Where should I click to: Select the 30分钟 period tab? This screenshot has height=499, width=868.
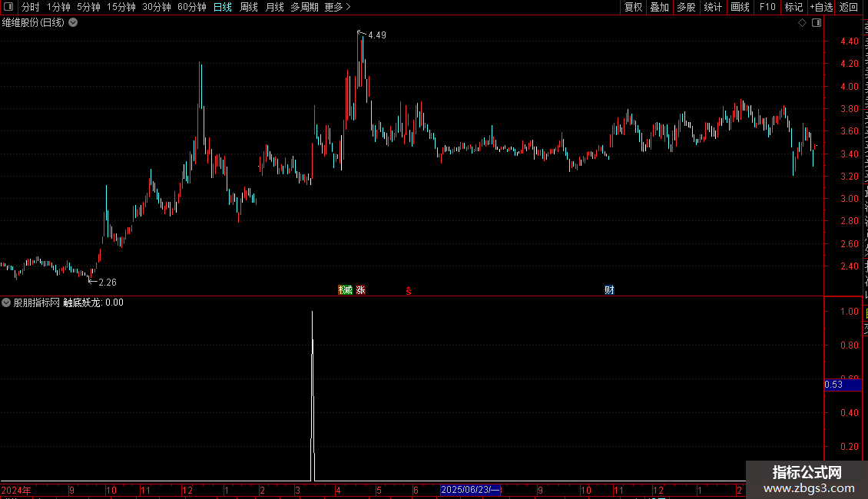(156, 7)
